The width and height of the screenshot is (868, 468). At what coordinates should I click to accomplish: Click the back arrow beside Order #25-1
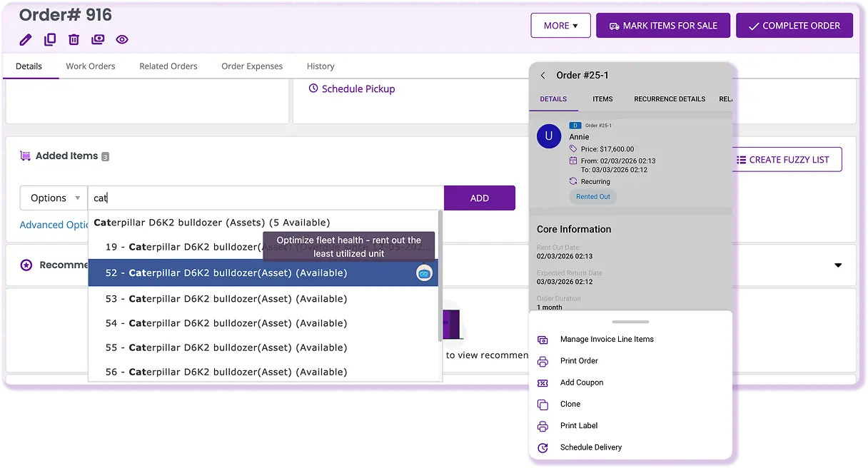[542, 76]
